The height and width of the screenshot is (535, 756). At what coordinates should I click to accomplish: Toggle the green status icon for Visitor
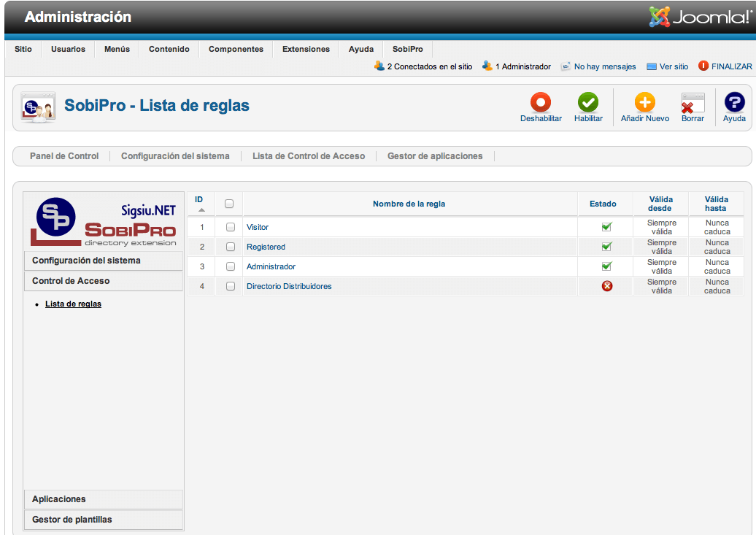click(x=606, y=227)
